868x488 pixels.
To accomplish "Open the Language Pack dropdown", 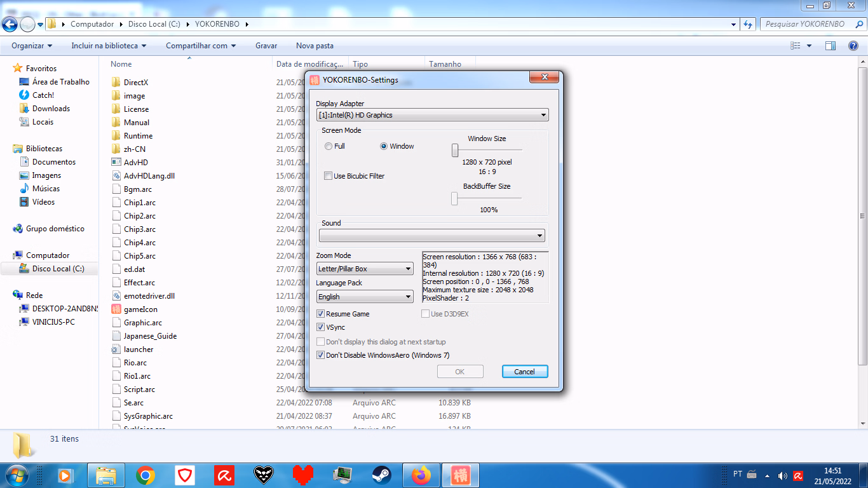I will [x=365, y=297].
